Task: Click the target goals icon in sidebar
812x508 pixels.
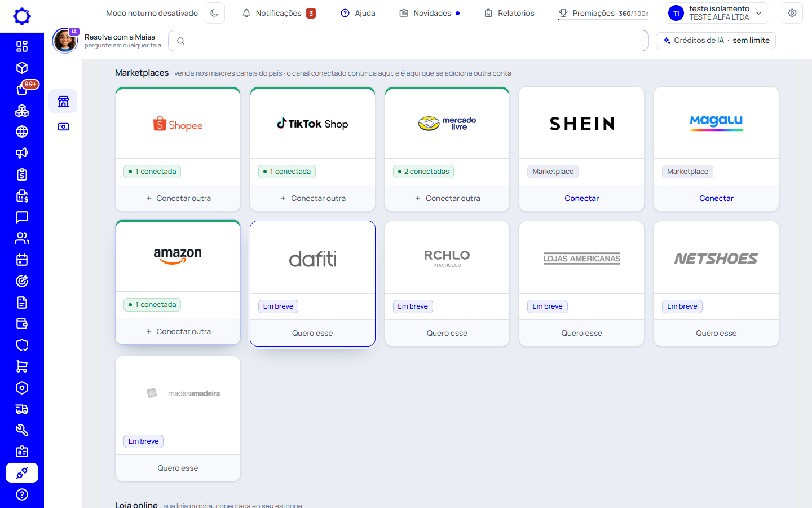Action: pos(22,281)
